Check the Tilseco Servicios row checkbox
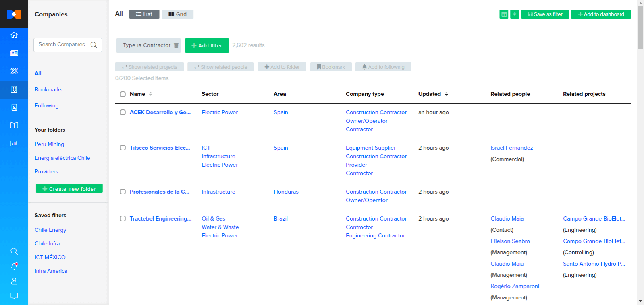This screenshot has height=305, width=644. (123, 148)
